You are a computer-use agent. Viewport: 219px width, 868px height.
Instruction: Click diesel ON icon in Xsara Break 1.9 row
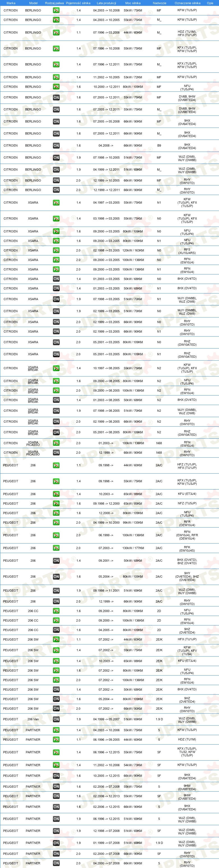(x=56, y=411)
